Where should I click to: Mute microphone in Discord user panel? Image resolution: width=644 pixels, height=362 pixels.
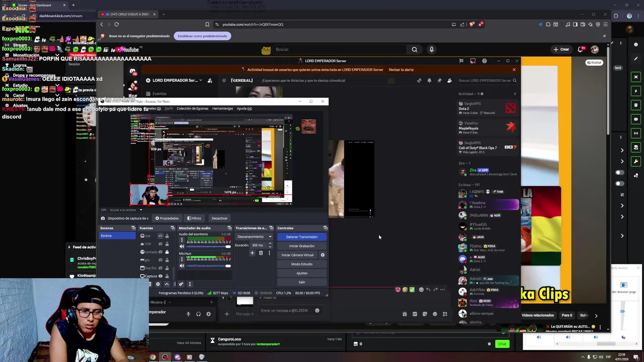(188, 314)
